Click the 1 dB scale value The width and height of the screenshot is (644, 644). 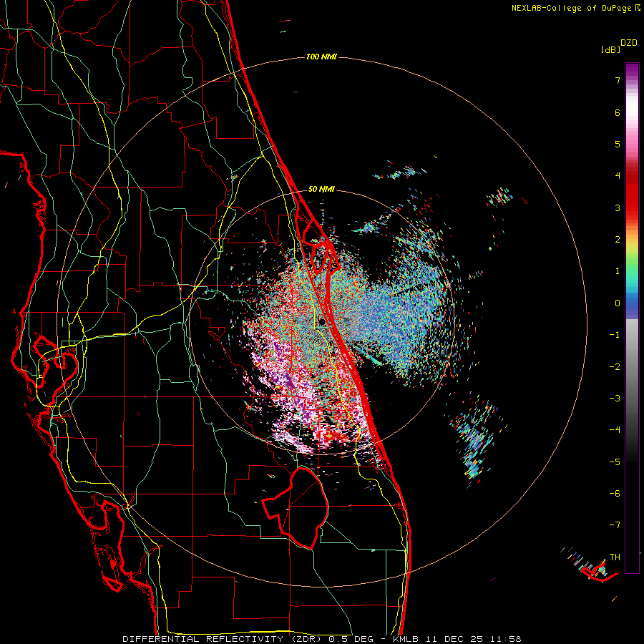coord(618,271)
